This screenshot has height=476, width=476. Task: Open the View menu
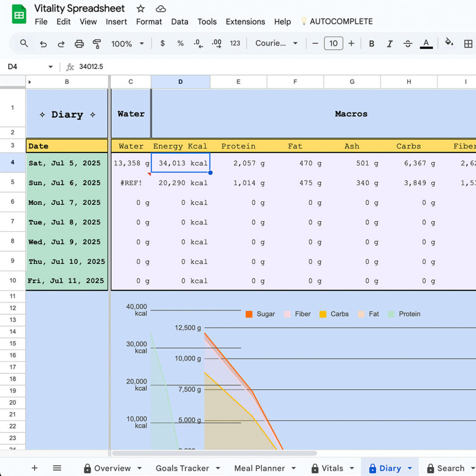88,21
